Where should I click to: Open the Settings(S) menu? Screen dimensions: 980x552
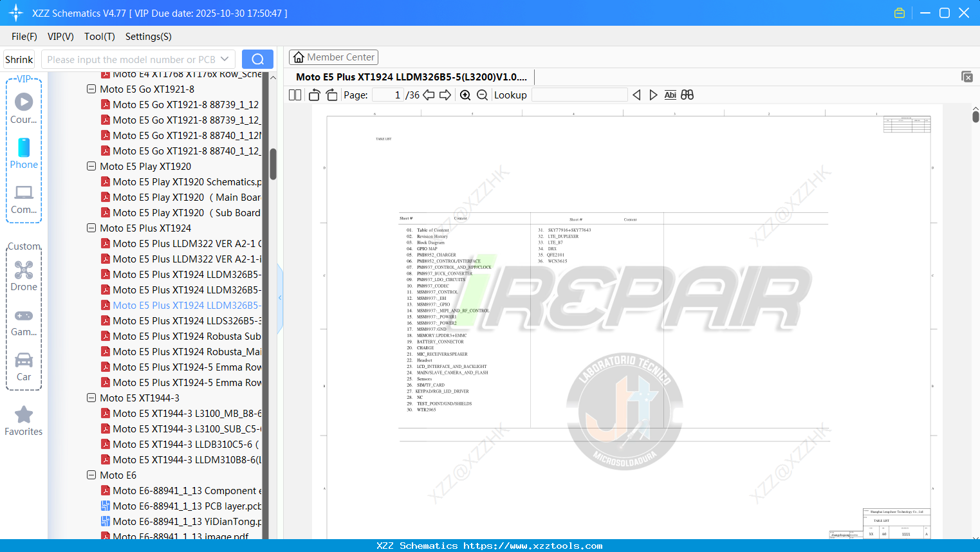pyautogui.click(x=149, y=37)
